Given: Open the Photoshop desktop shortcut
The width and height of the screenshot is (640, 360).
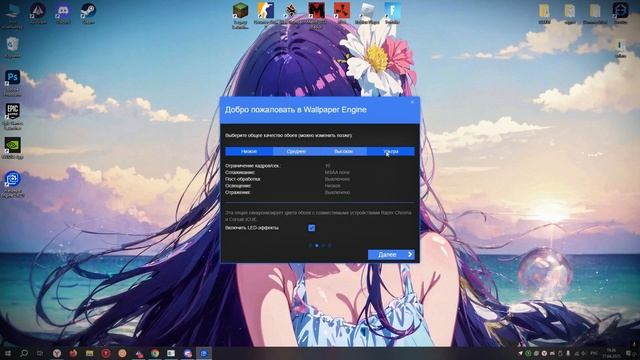Looking at the screenshot, I should click(13, 82).
